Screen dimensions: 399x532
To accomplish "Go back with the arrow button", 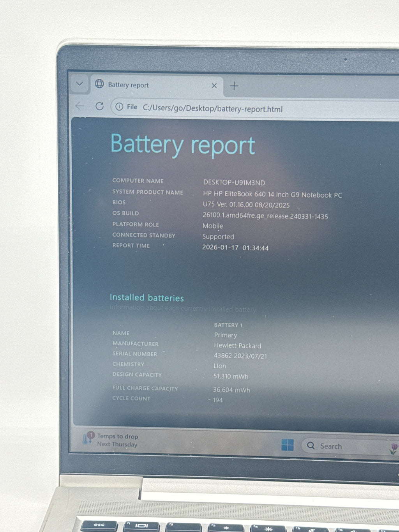I will point(80,106).
